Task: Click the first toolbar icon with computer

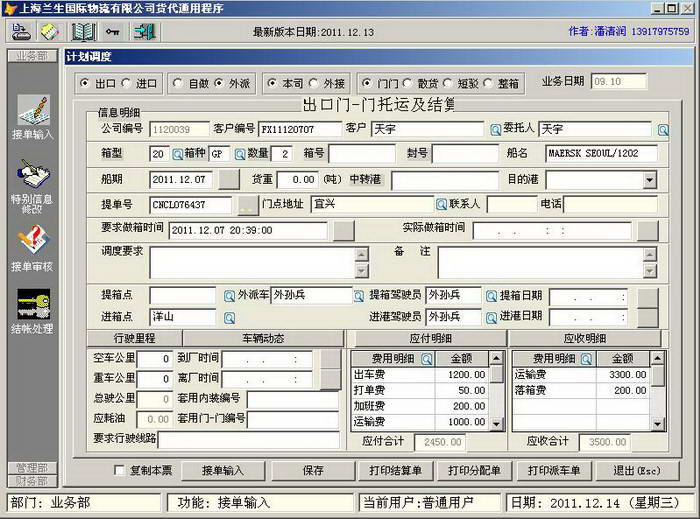Action: point(20,32)
